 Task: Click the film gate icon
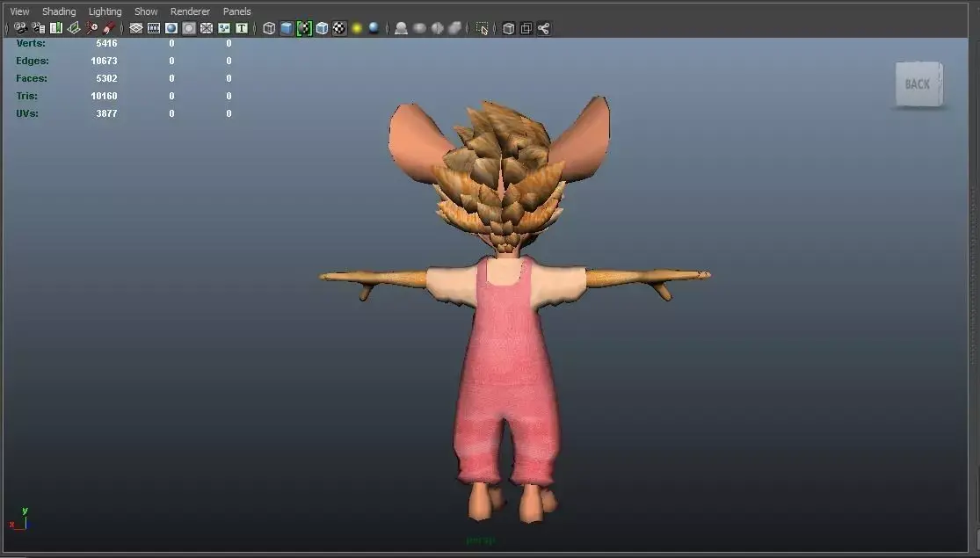tap(154, 28)
